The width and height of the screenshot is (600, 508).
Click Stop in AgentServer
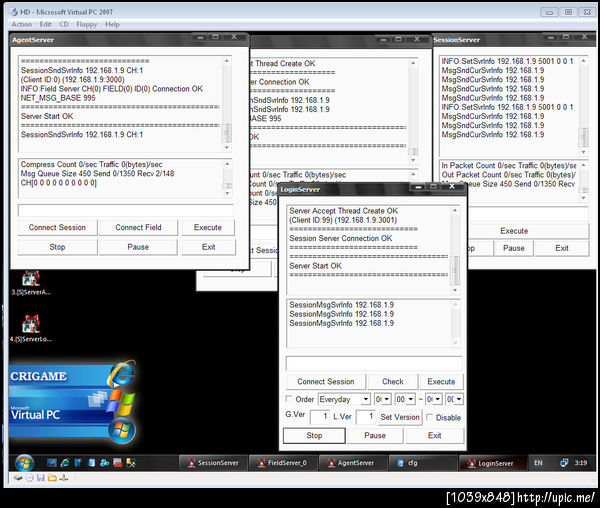[x=57, y=247]
